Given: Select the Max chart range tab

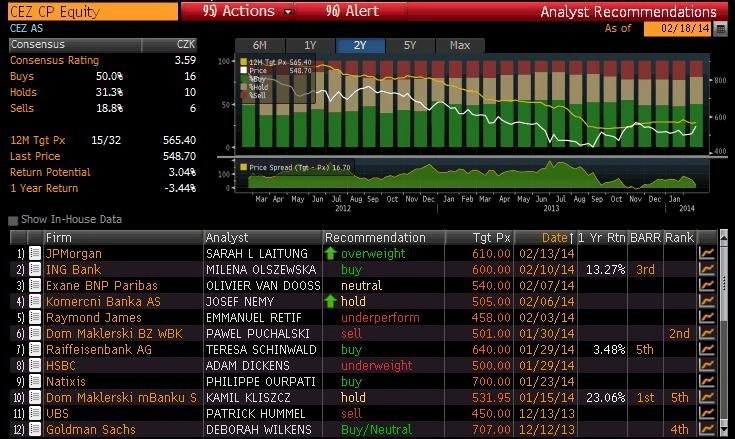Looking at the screenshot, I should 460,45.
